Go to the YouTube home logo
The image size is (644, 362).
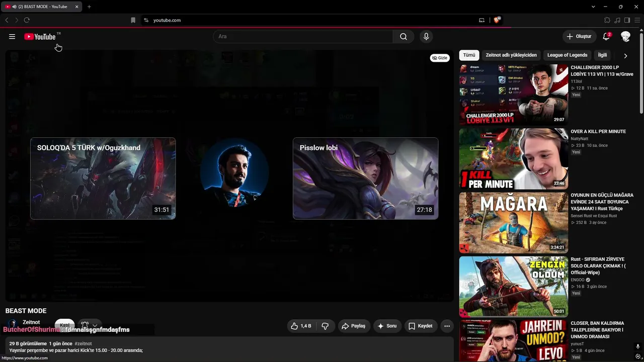(x=40, y=37)
